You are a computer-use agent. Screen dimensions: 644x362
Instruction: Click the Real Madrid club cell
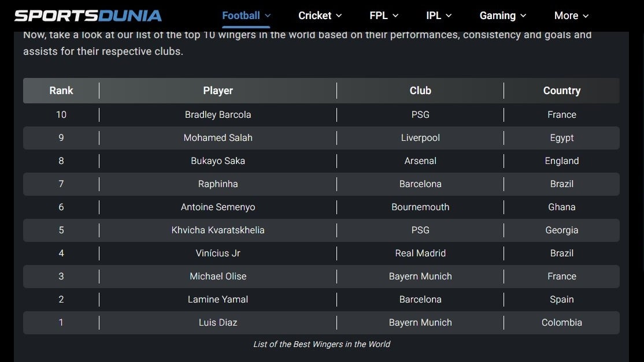420,253
